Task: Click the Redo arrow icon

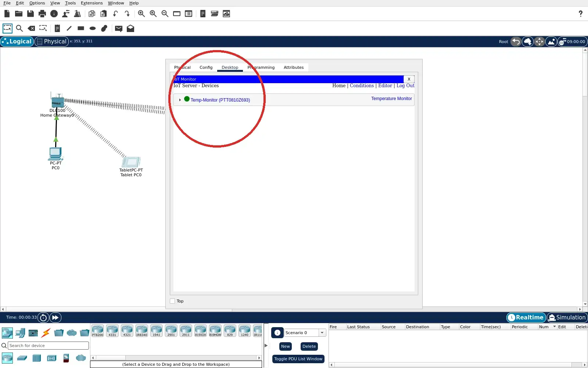Action: tap(127, 14)
